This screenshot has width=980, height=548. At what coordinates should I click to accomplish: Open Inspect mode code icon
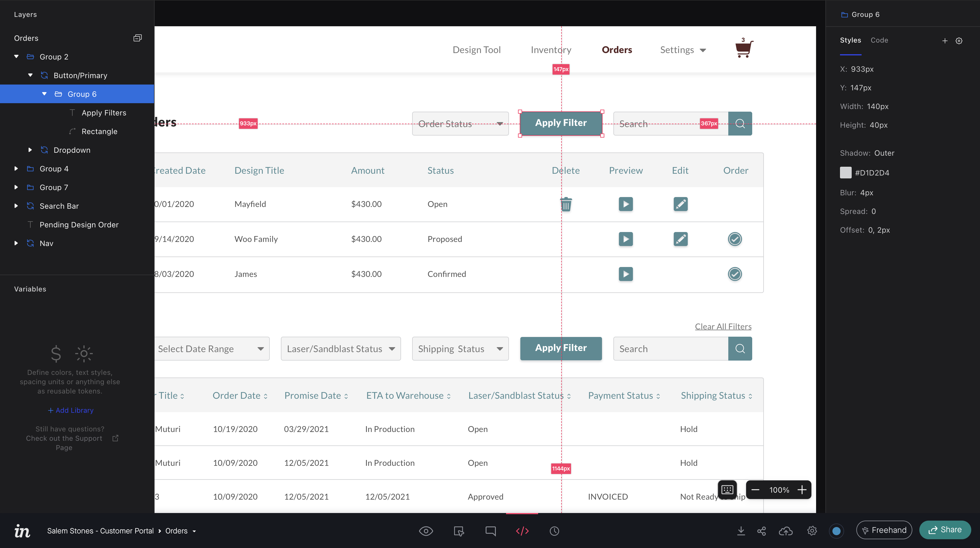[522, 531]
